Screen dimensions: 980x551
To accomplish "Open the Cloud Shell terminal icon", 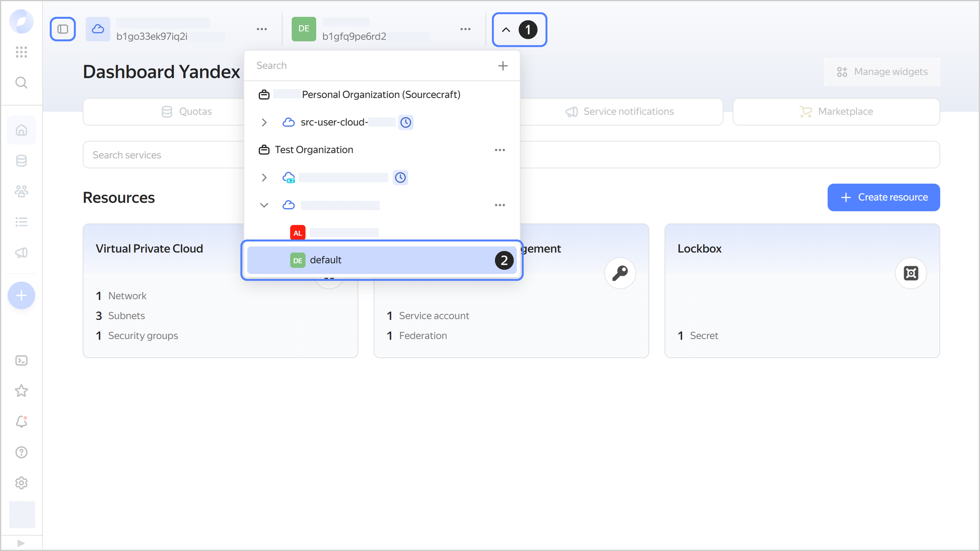I will click(21, 360).
